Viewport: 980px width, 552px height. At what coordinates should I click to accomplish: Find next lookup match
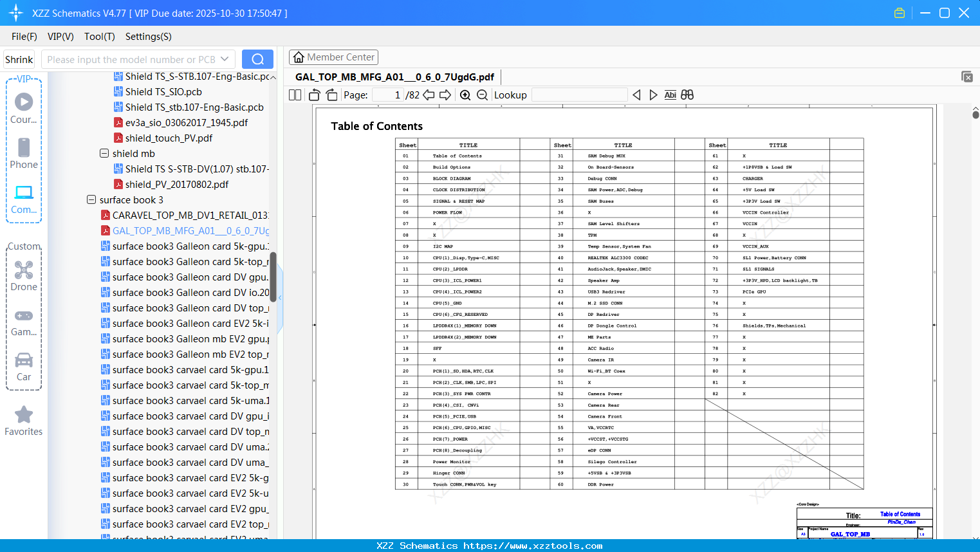[x=653, y=95]
